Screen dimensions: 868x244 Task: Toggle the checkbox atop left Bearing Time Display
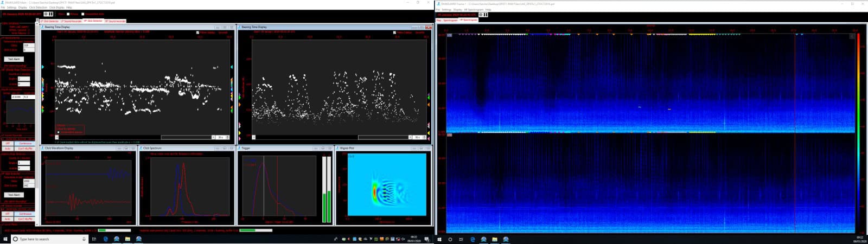click(197, 33)
